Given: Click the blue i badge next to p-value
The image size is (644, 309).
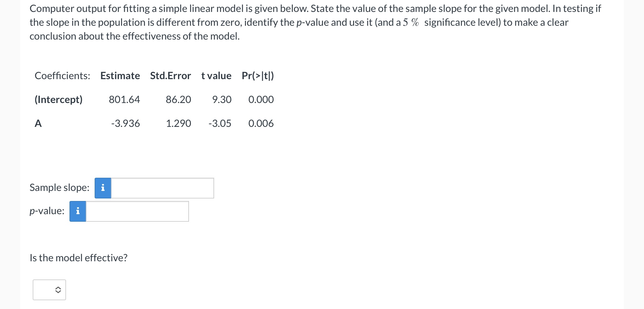Looking at the screenshot, I should [x=77, y=211].
